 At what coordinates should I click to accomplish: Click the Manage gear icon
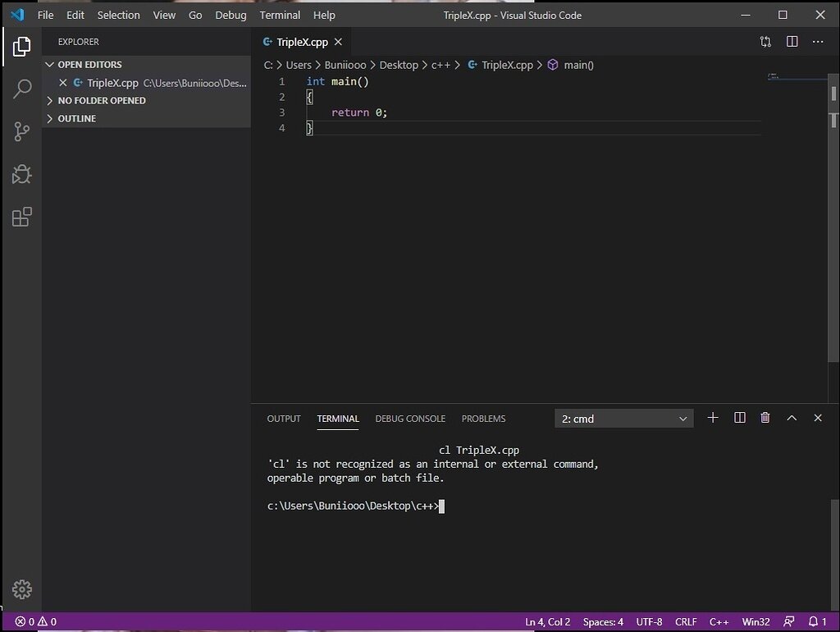point(22,589)
